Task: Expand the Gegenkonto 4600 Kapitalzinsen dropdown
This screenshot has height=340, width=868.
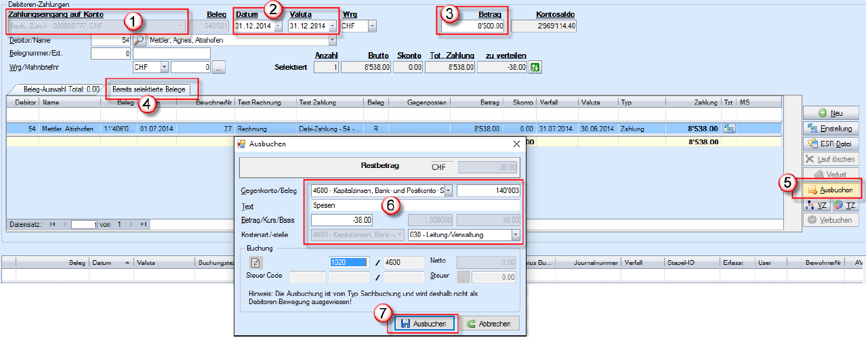Action: [x=449, y=191]
